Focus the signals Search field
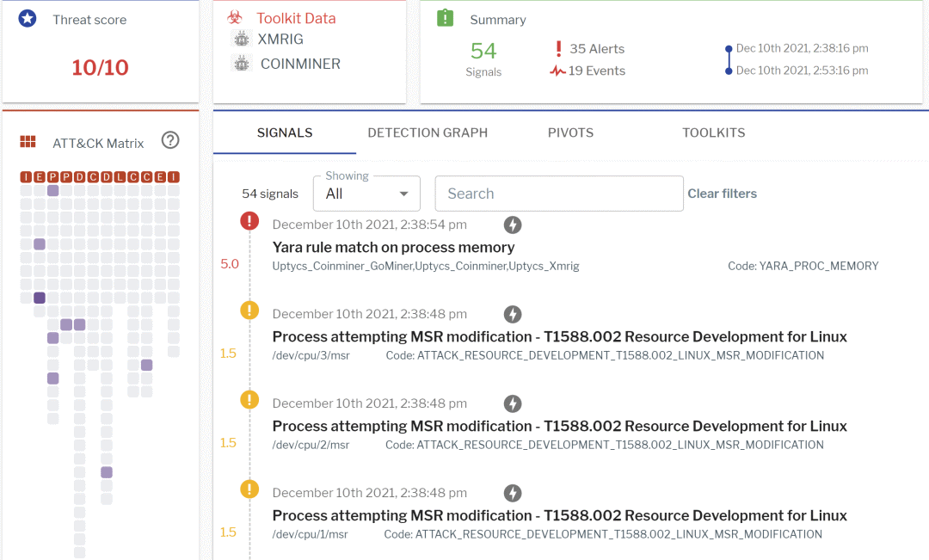Viewport: 929px width, 560px height. click(559, 194)
